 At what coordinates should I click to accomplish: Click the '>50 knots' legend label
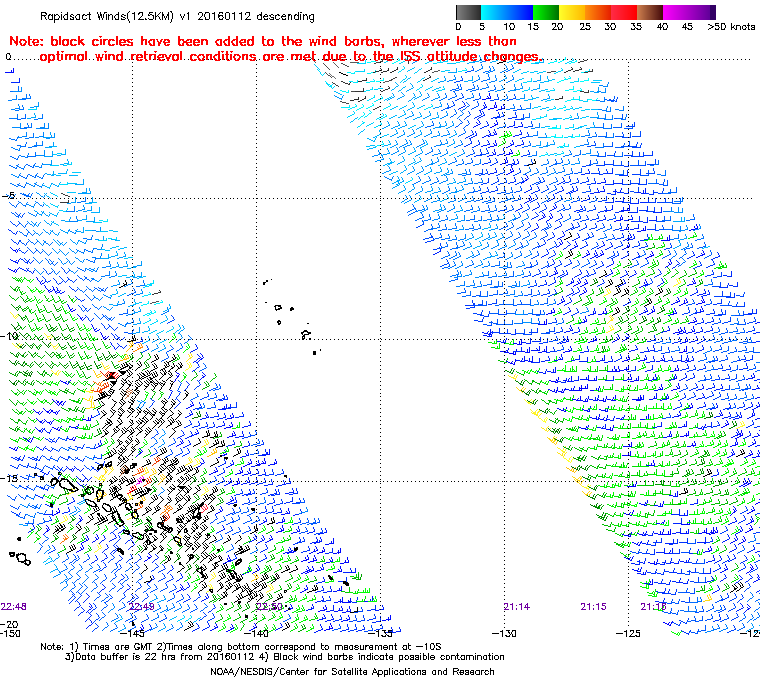tap(731, 27)
